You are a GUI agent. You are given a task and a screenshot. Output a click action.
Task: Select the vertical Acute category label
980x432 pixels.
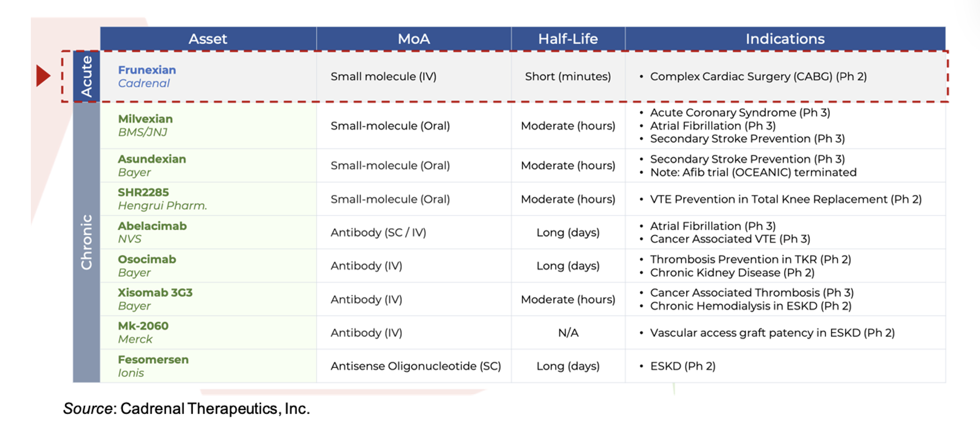[x=87, y=76]
